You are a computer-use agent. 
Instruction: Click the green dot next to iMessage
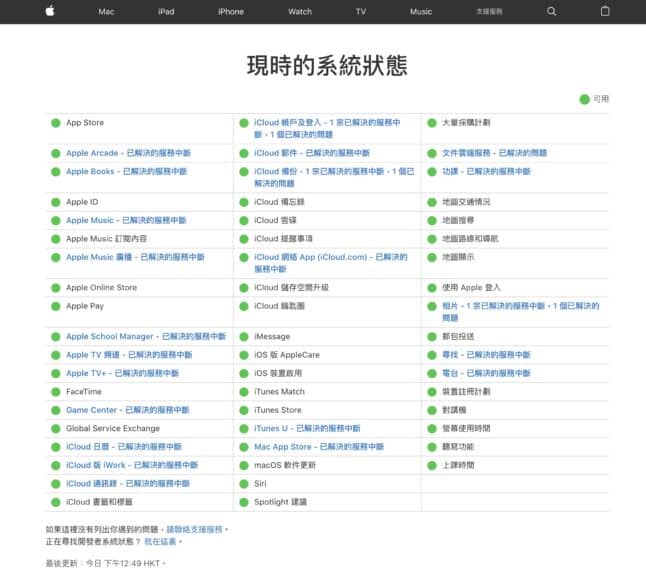click(x=244, y=337)
